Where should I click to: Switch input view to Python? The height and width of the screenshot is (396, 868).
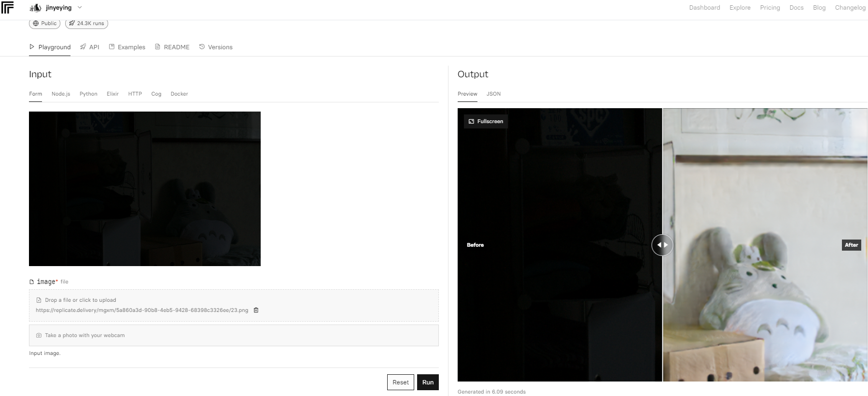[88, 94]
